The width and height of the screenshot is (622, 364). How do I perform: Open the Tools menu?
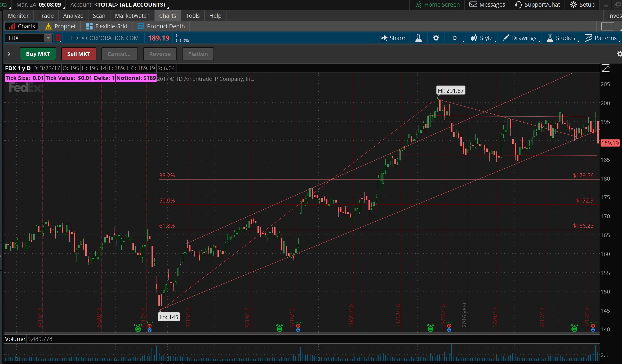[192, 16]
